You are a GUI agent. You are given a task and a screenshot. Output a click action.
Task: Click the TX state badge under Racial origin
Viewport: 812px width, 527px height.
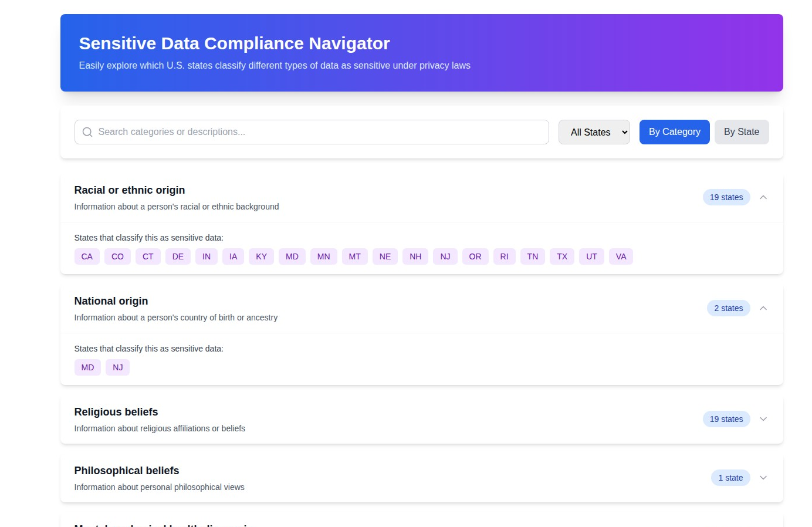point(561,256)
